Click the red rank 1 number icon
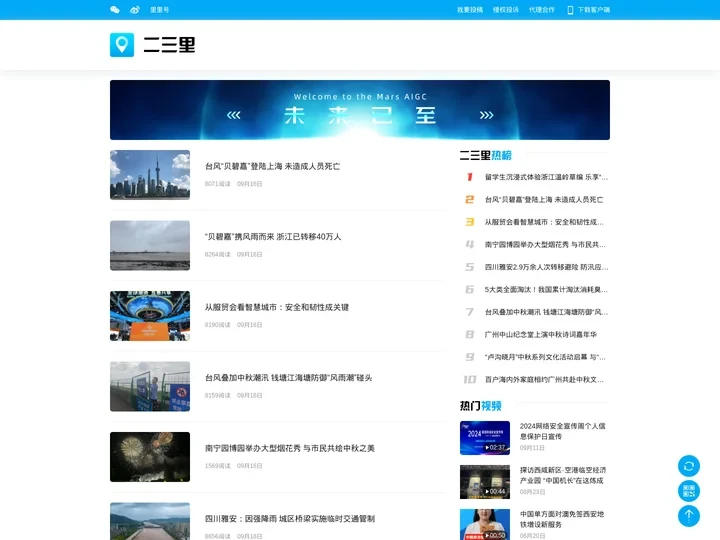 tap(470, 177)
